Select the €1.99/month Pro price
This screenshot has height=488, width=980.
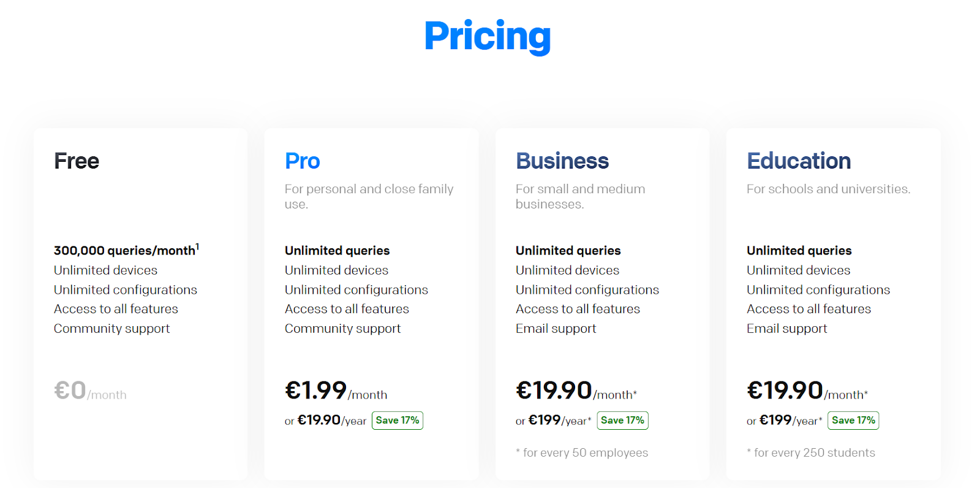[336, 391]
